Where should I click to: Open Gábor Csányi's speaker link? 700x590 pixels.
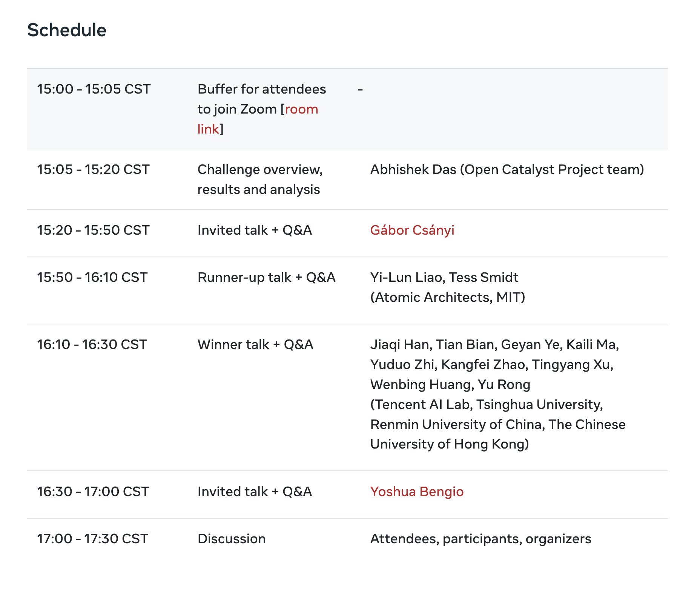[412, 230]
